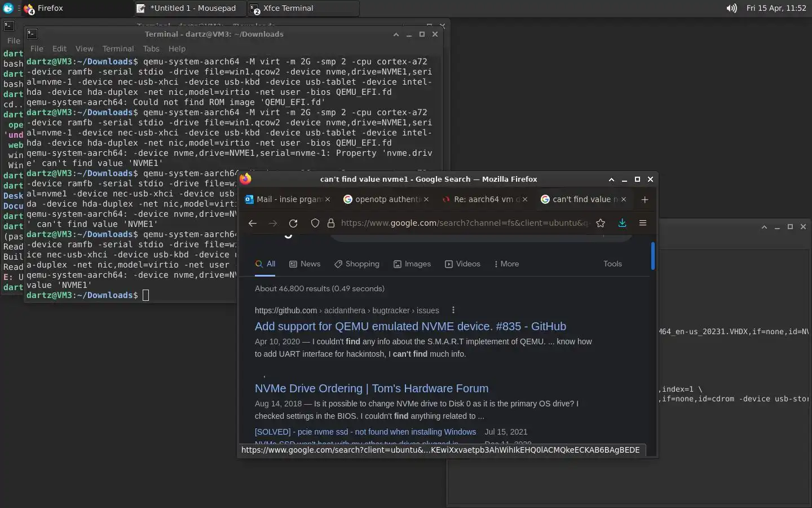Click the terminal window title bar icon
The height and width of the screenshot is (508, 812).
(x=32, y=34)
